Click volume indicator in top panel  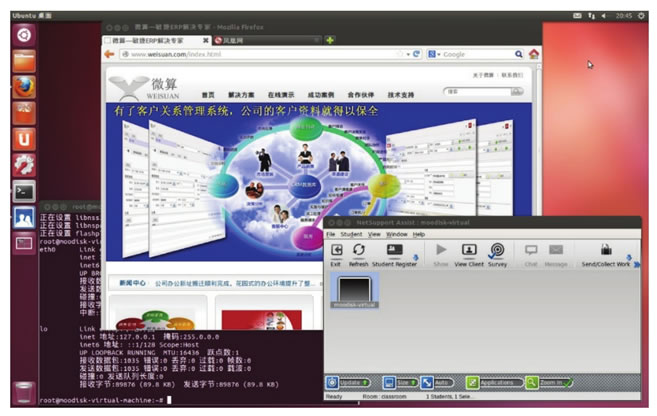pyautogui.click(x=604, y=16)
